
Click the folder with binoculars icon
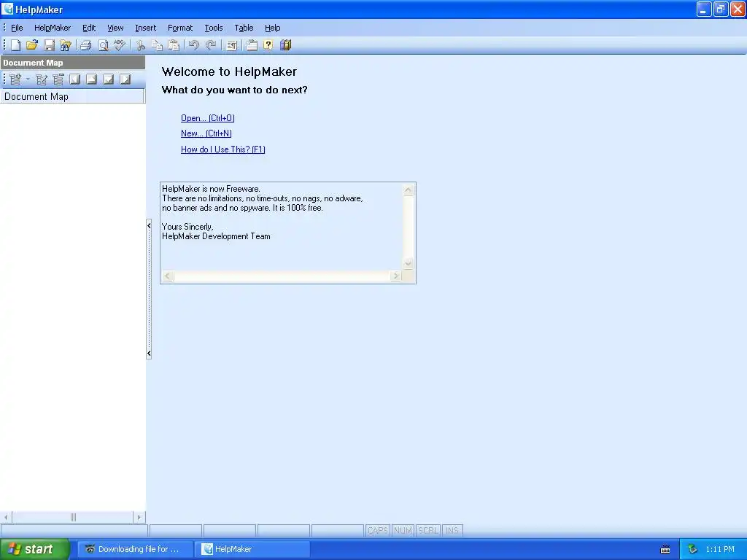tap(66, 45)
